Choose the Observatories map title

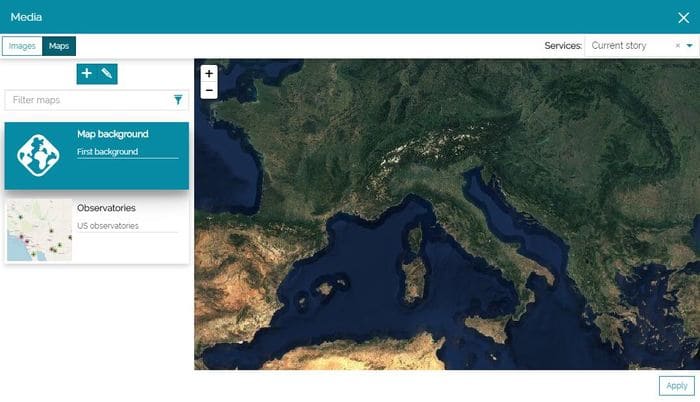106,208
